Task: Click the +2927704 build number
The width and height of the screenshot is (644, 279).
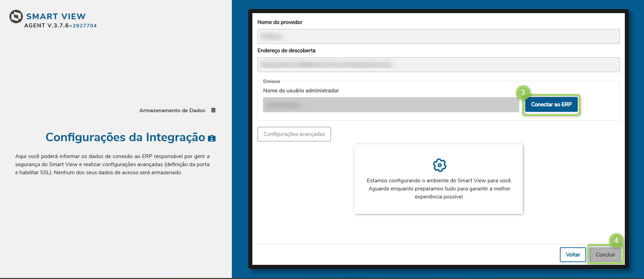Action: pyautogui.click(x=83, y=26)
